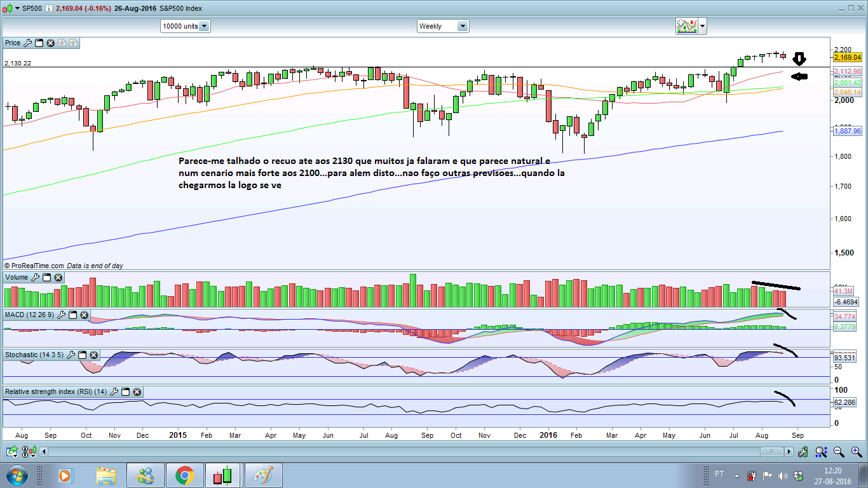Click the move panel down icon
Viewport: 868px width, 488px height.
click(62, 43)
